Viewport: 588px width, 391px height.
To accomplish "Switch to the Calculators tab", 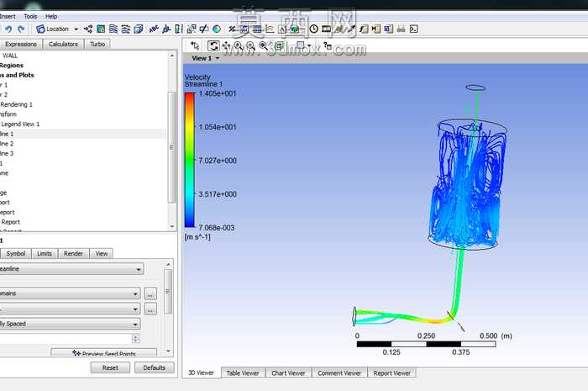I will [x=63, y=44].
